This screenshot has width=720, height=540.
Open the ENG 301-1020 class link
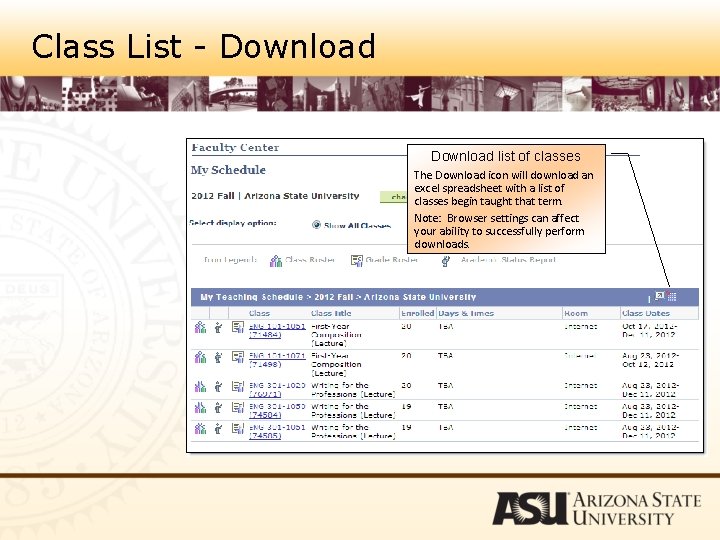(x=277, y=389)
